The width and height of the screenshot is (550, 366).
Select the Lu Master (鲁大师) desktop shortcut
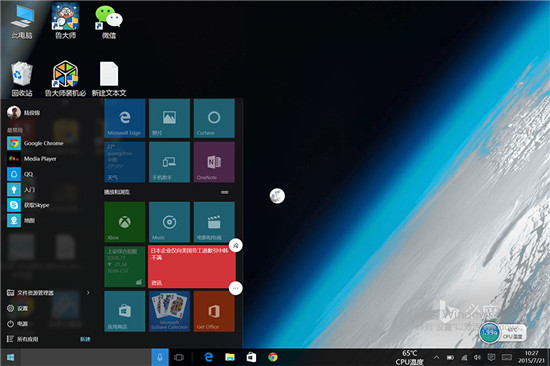click(x=66, y=21)
